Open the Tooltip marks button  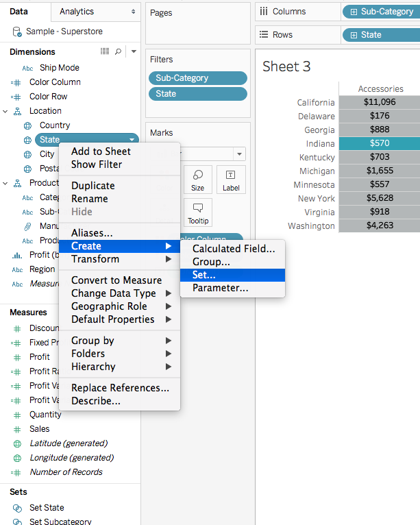[x=197, y=212]
